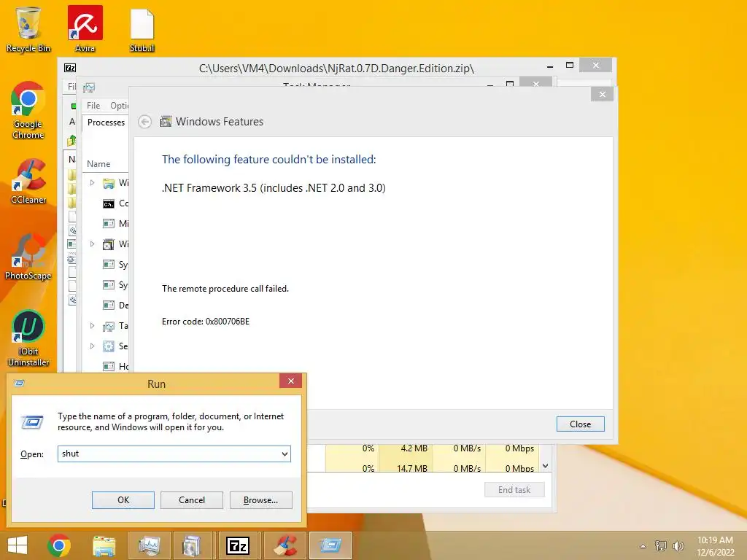Viewport: 747px width, 560px height.
Task: Select the Mi process row icon
Action: pos(109,224)
